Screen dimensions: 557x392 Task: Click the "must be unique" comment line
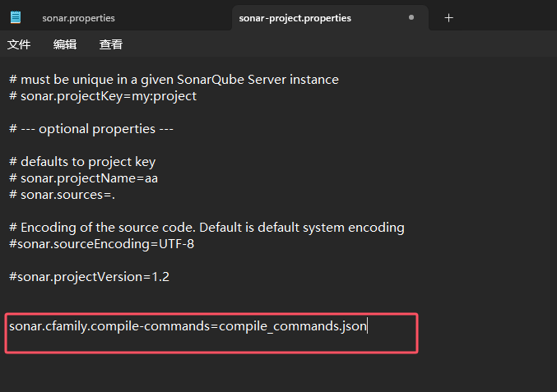(x=174, y=80)
